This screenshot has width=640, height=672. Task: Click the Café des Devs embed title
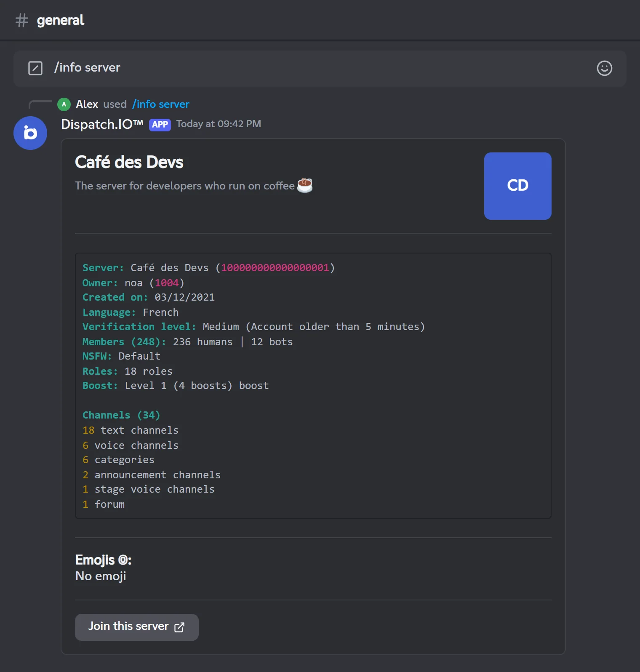[x=129, y=163]
